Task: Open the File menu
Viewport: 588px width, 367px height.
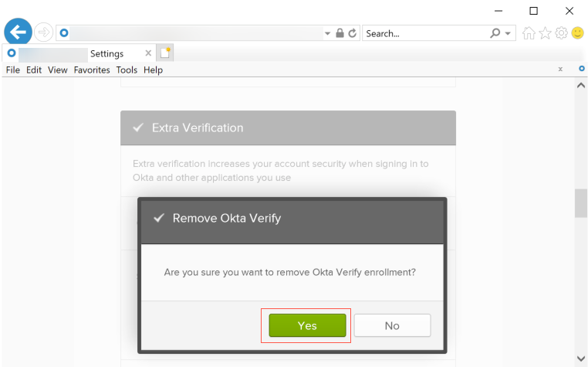Action: [x=12, y=70]
